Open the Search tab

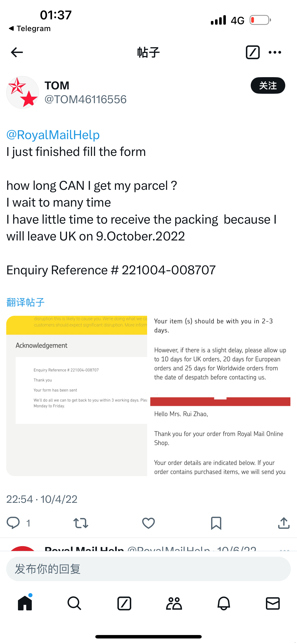[x=75, y=603]
